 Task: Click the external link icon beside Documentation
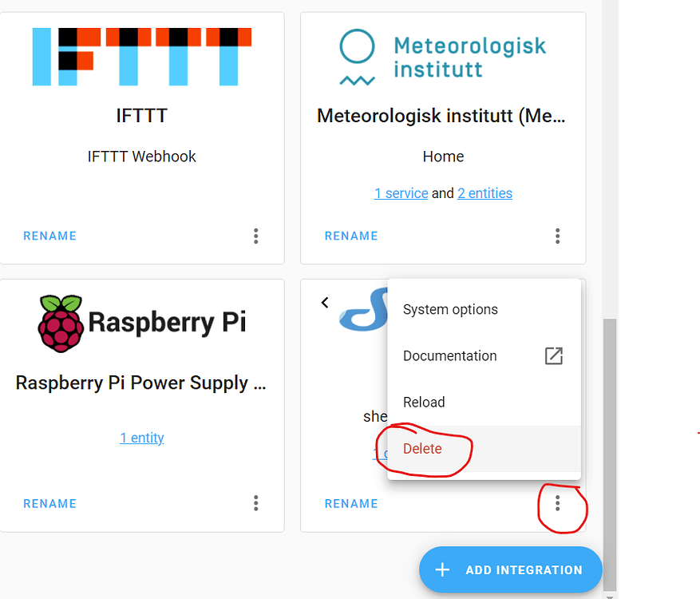(554, 356)
